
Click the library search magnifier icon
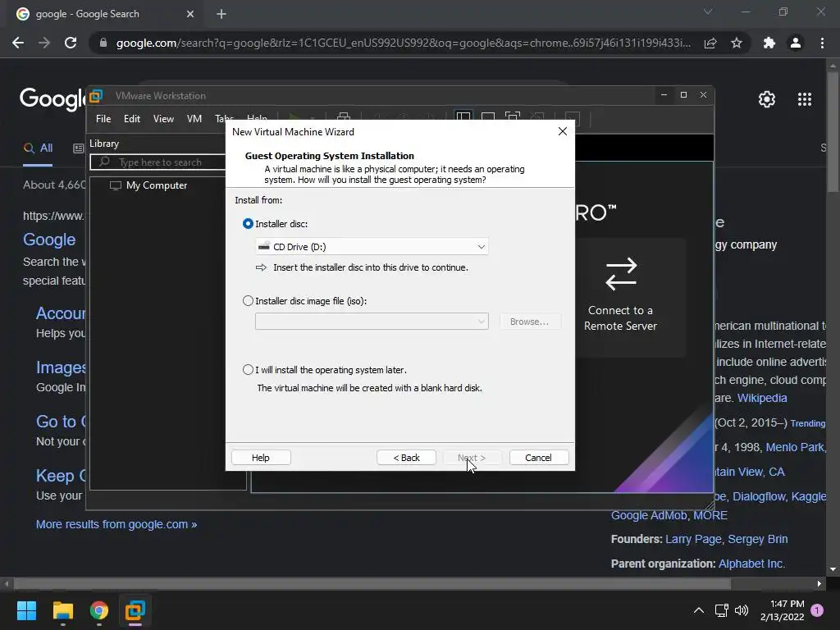click(104, 162)
